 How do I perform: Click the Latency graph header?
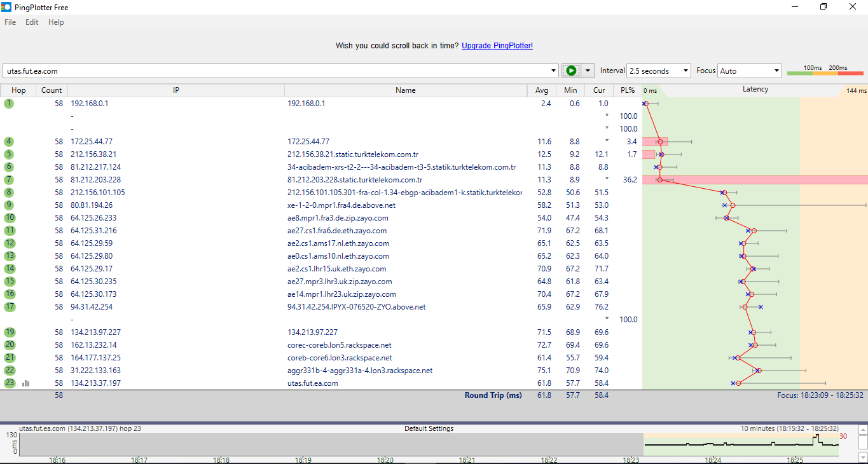(755, 90)
